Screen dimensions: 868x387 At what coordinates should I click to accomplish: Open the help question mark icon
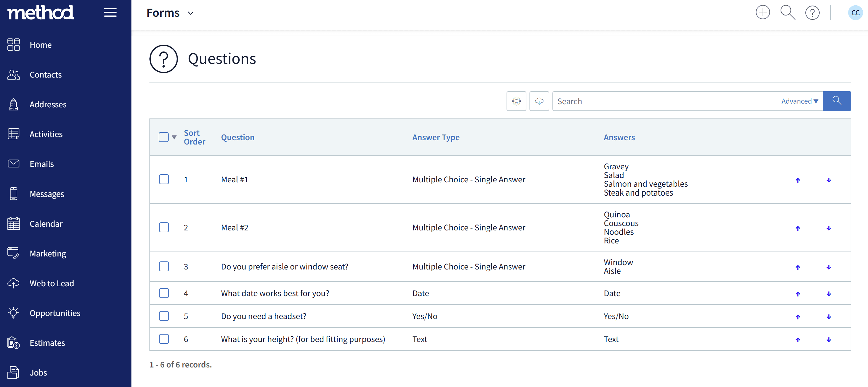click(812, 13)
